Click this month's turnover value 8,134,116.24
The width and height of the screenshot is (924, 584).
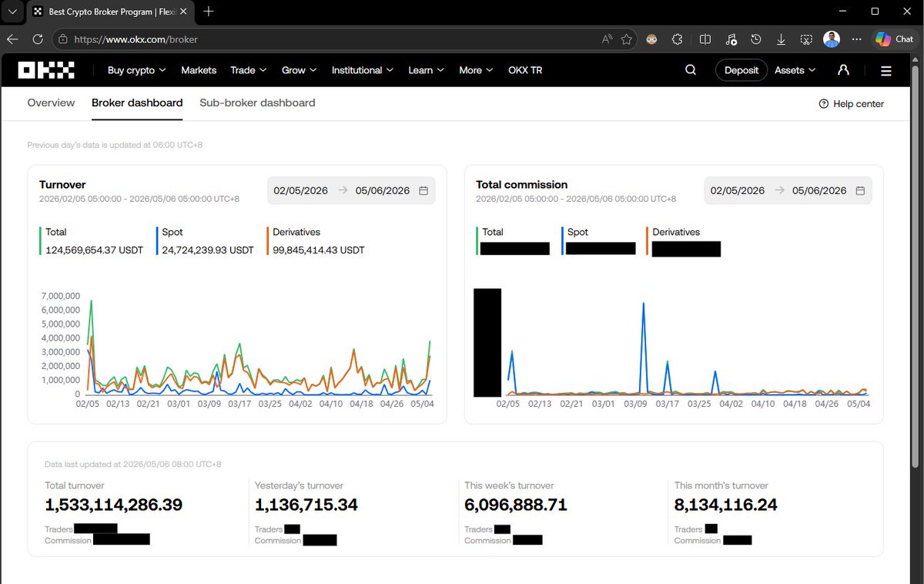[x=726, y=505]
